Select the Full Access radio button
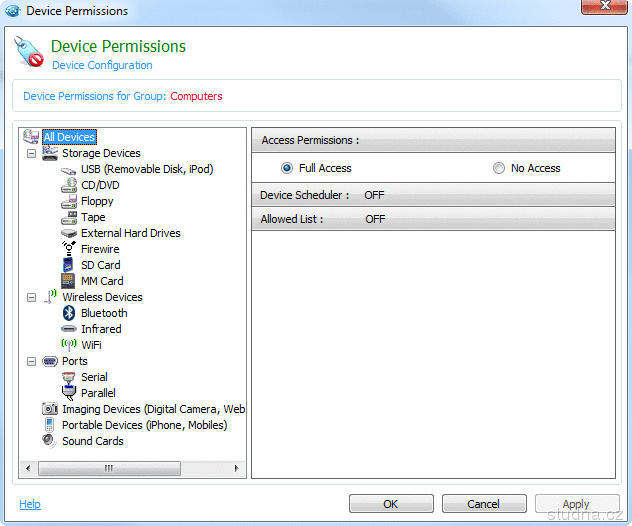Screen dimensions: 632x526 (287, 168)
